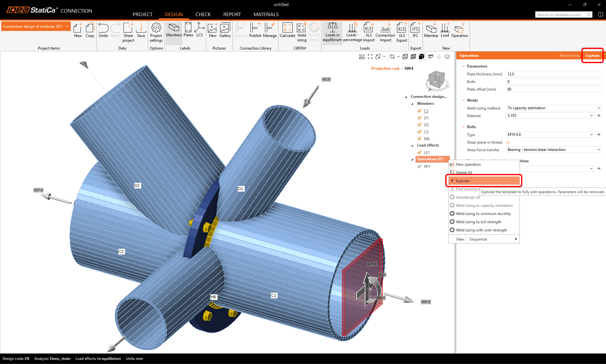Toggle the LE1 load effect checkbox
This screenshot has height=364, width=606.
419,152
